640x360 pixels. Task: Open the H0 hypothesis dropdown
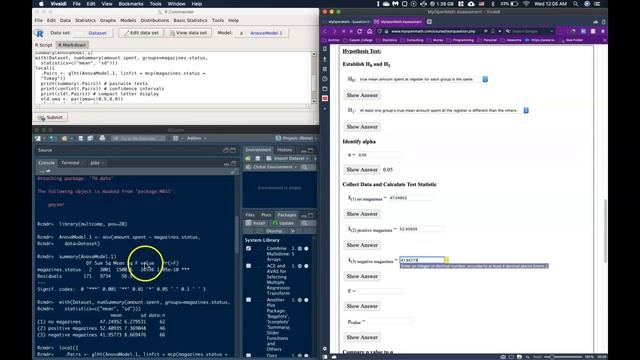tap(422, 79)
